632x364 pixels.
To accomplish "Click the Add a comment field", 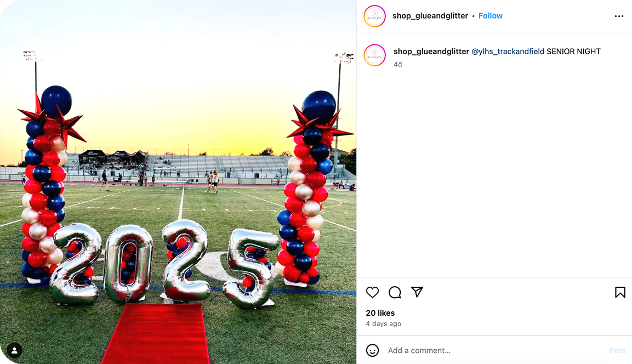I will tap(496, 350).
